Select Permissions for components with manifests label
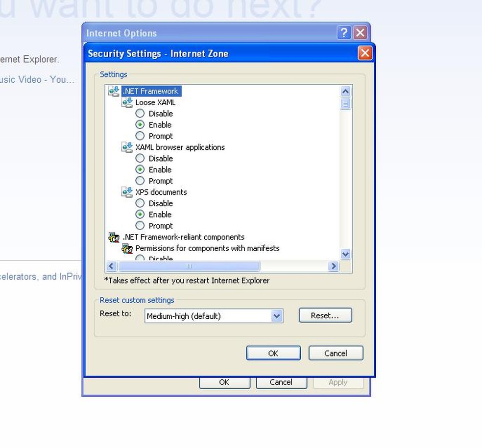482x448 pixels. point(208,248)
